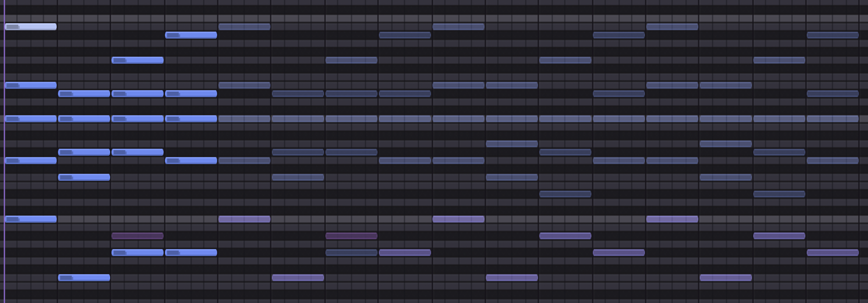Screen dimensions: 868x303
Task: Click the lowest bright blue note in first beat
Action: click(x=31, y=219)
